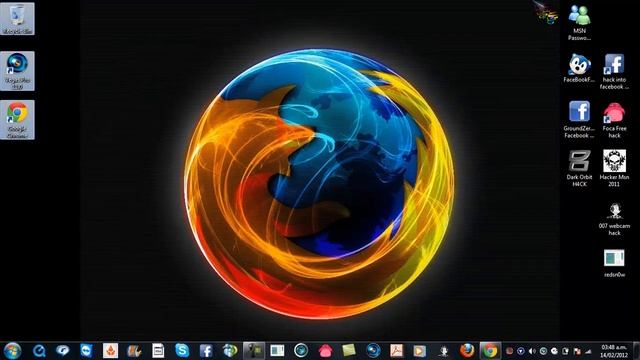Select the 'hack into facebook' desktop shortcut
Screen dimensions: 640x360
tap(614, 71)
